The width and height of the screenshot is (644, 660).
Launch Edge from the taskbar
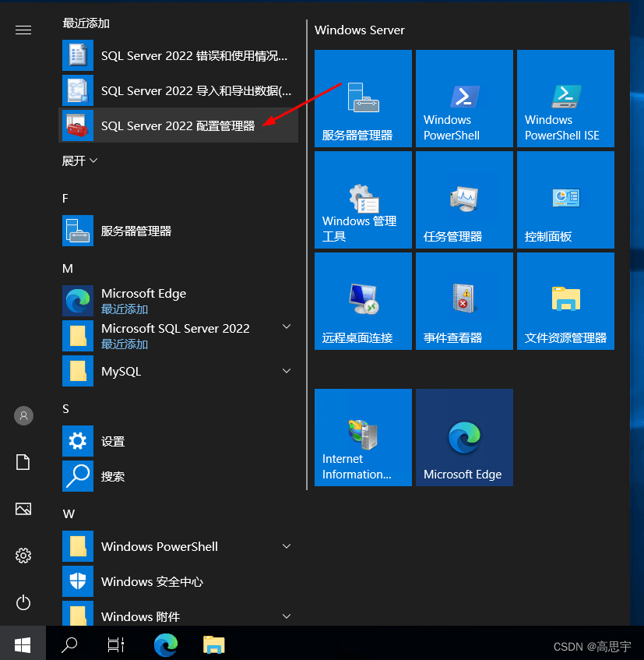pos(166,644)
